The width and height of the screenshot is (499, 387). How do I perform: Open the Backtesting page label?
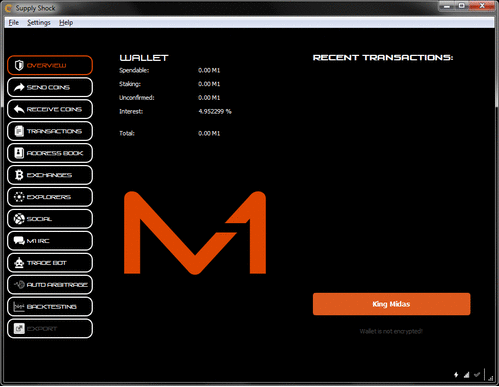pos(52,307)
